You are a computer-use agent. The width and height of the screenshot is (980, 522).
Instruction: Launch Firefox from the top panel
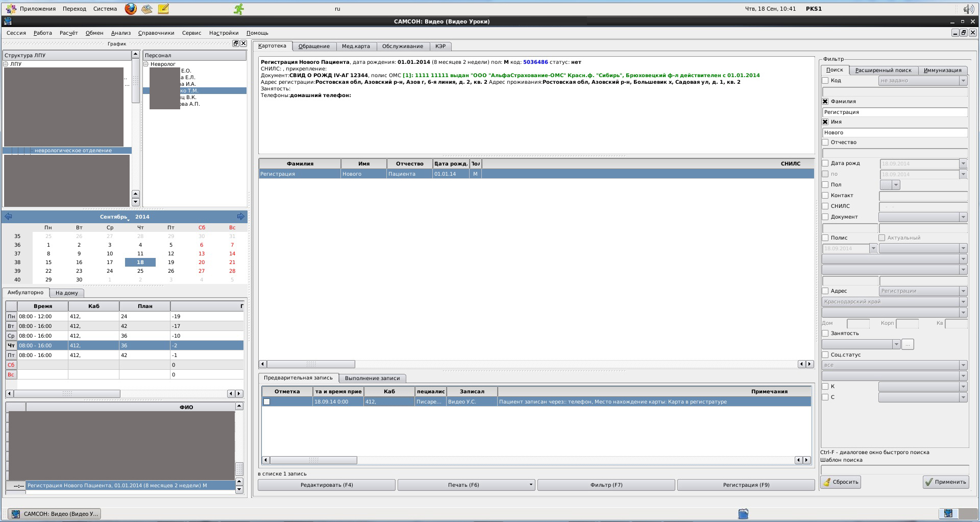point(131,9)
